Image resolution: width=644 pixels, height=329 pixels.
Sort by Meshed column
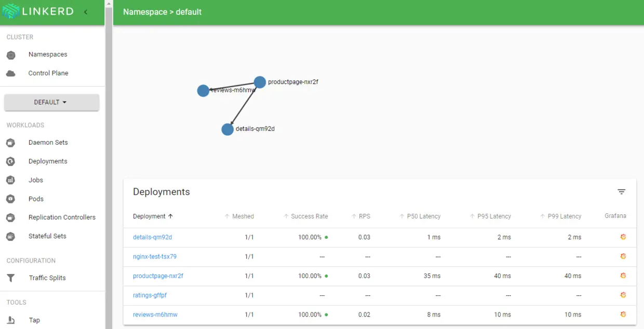[239, 216]
